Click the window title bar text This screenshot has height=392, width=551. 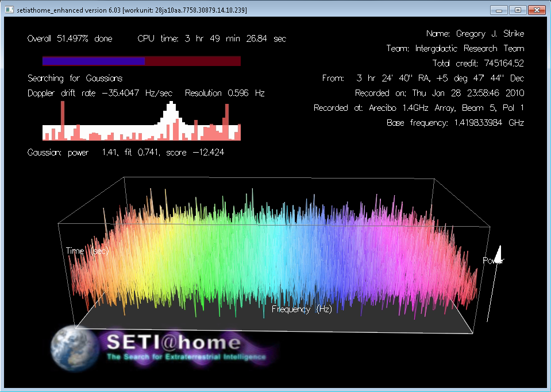pos(132,10)
